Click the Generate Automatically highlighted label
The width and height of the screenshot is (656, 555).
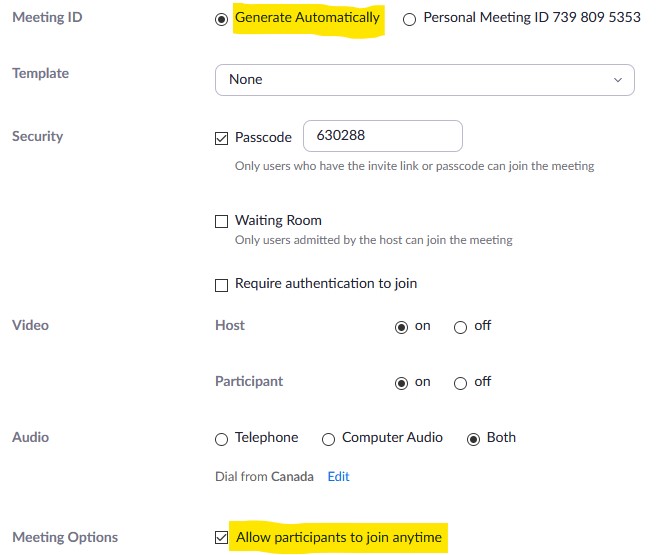tap(307, 18)
